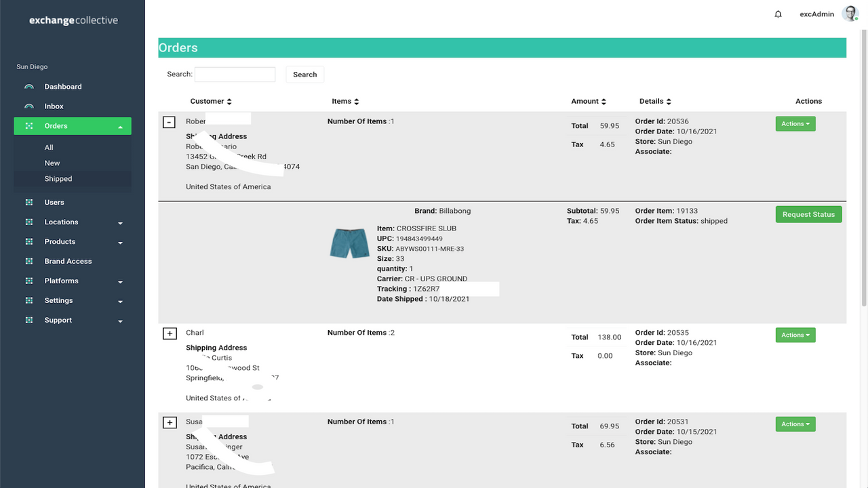This screenshot has width=868, height=488.
Task: Click the Settings grid icon
Action: point(29,301)
